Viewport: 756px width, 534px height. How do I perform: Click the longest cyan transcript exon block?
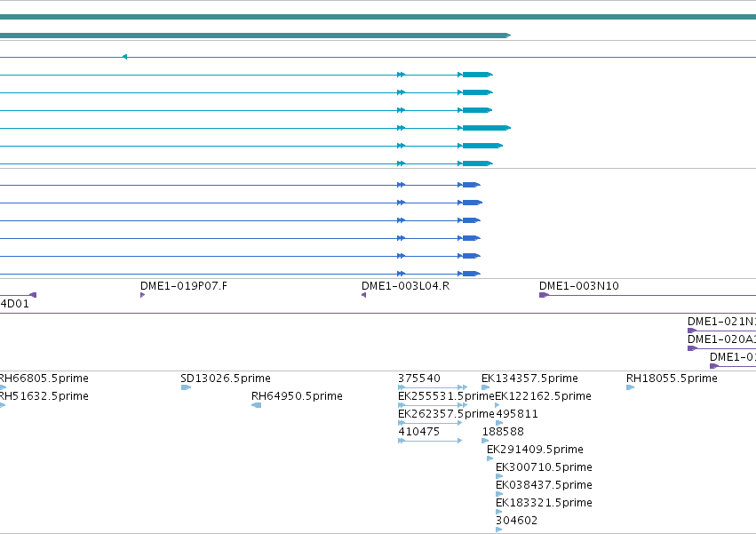click(x=487, y=128)
